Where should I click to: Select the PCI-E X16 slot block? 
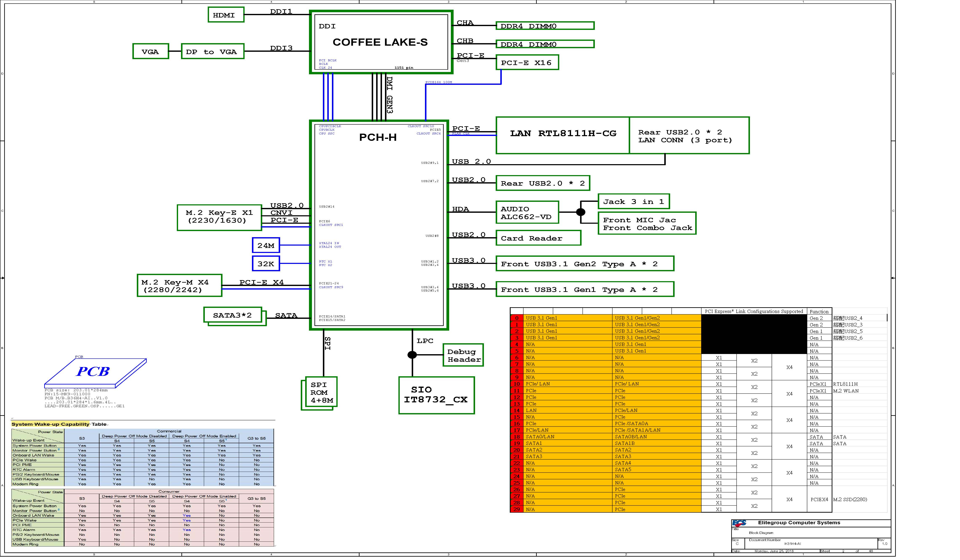tap(527, 63)
